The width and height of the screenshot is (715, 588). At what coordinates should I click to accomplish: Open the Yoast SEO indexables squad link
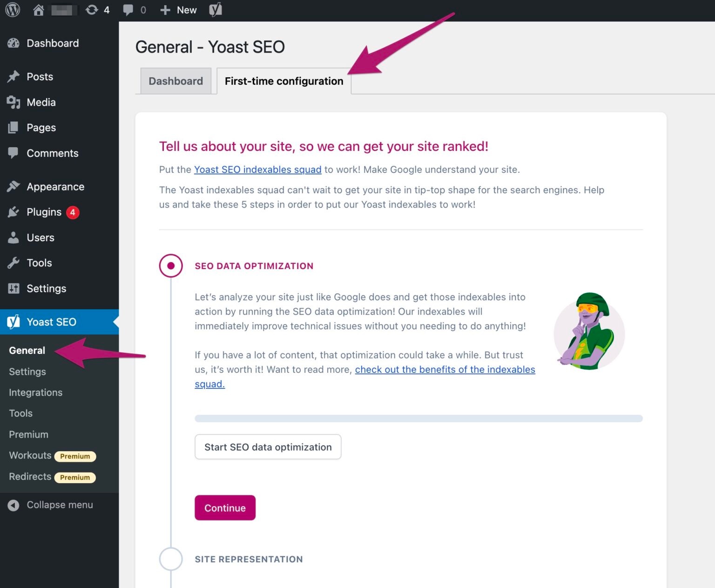tap(257, 169)
